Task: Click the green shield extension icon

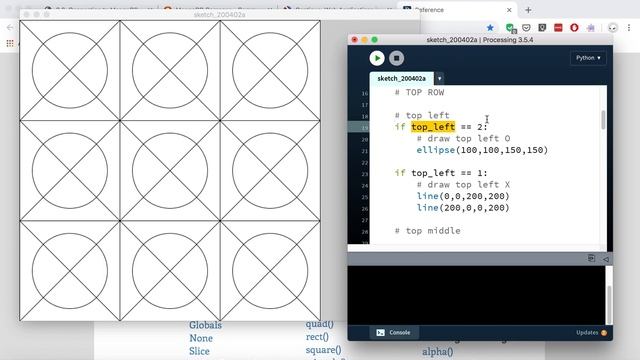Action: pyautogui.click(x=510, y=28)
